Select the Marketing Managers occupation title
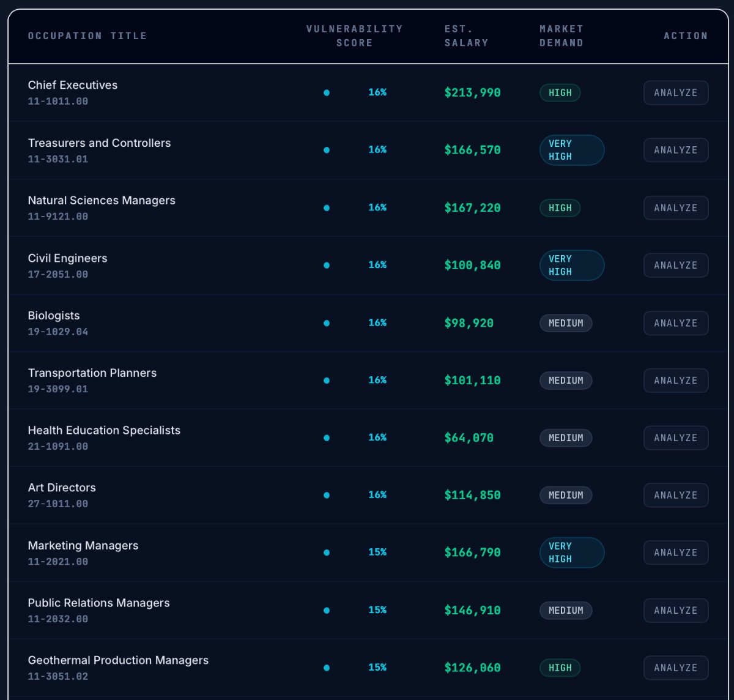734x700 pixels. click(83, 546)
